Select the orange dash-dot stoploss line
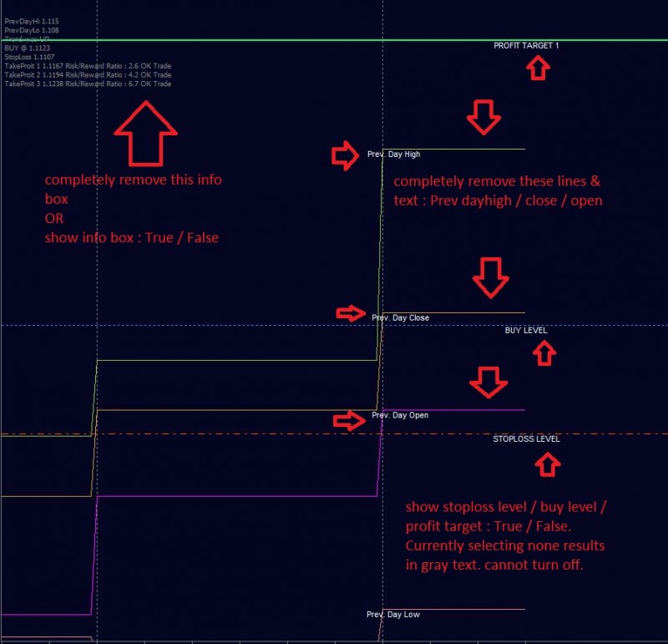Viewport: 668px width, 644px height. point(334,434)
